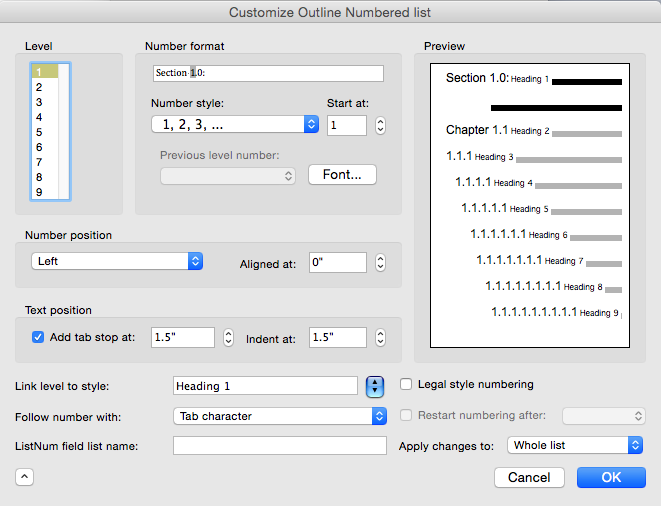Click Heading 7 preview line

(549, 260)
